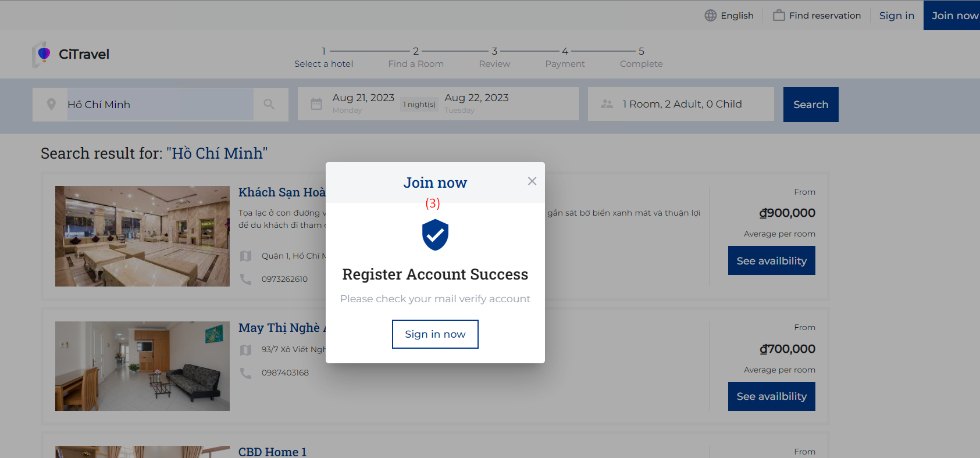The height and width of the screenshot is (458, 980).
Task: Click Sign in in the top bar
Action: [x=897, y=16]
